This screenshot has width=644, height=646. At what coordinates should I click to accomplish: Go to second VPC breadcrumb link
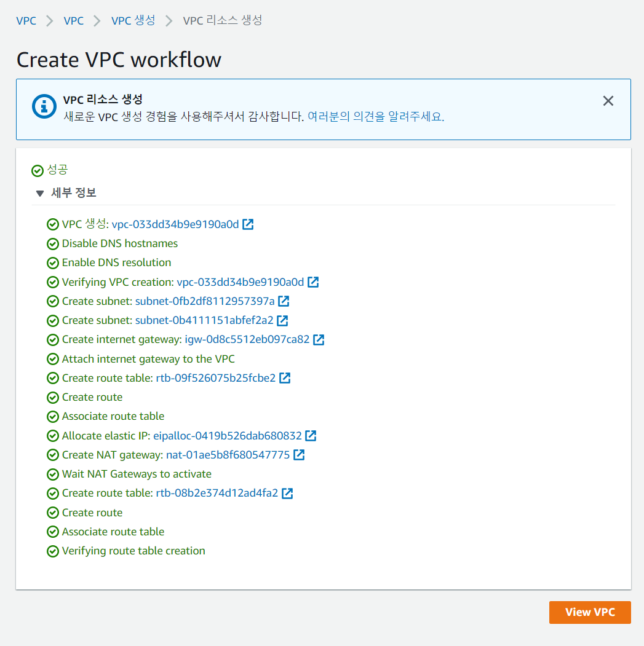coord(73,21)
